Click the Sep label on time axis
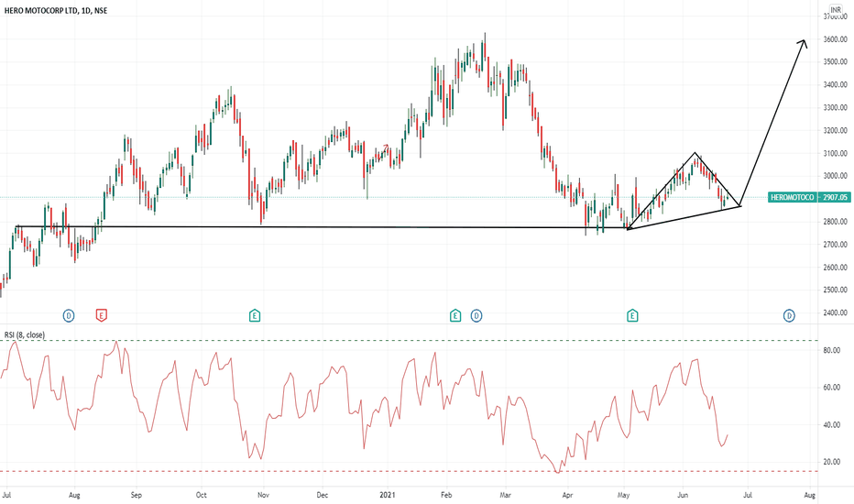The image size is (854, 504). pos(137,495)
